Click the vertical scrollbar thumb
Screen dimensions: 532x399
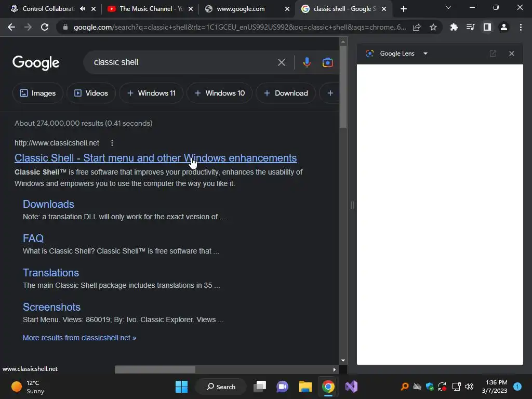click(x=343, y=87)
